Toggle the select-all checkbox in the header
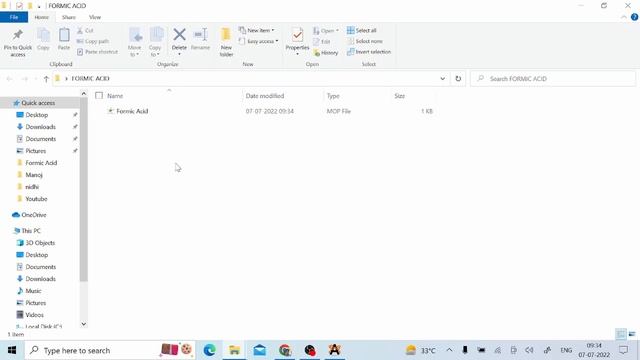 pyautogui.click(x=99, y=96)
